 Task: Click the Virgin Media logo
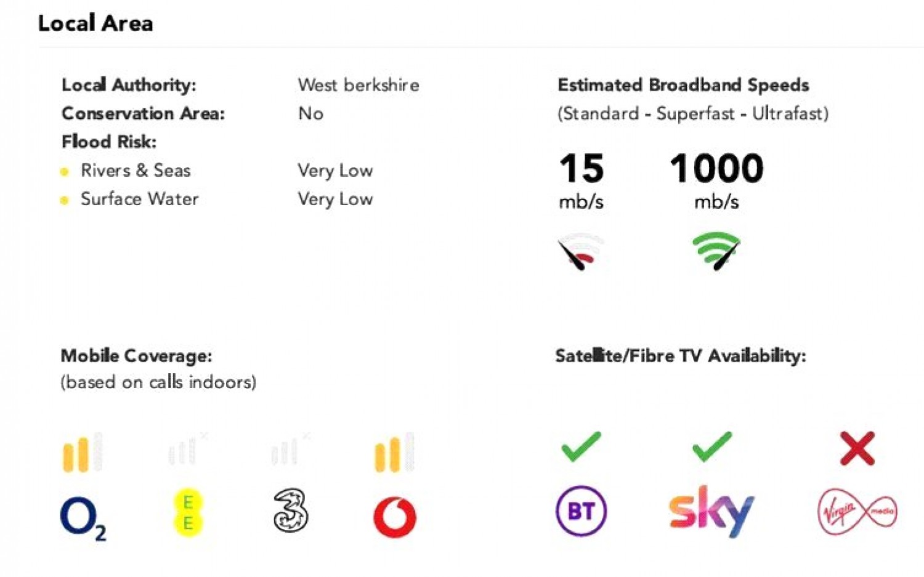click(857, 512)
